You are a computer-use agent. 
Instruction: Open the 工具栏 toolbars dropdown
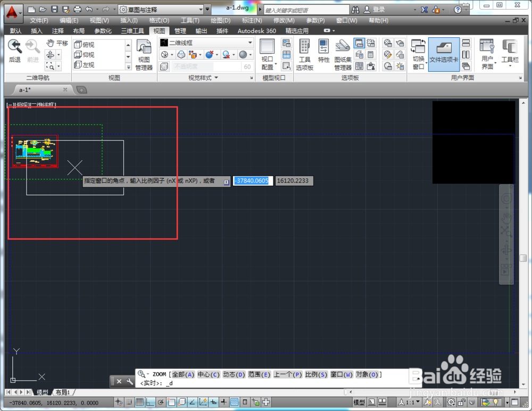click(x=510, y=53)
